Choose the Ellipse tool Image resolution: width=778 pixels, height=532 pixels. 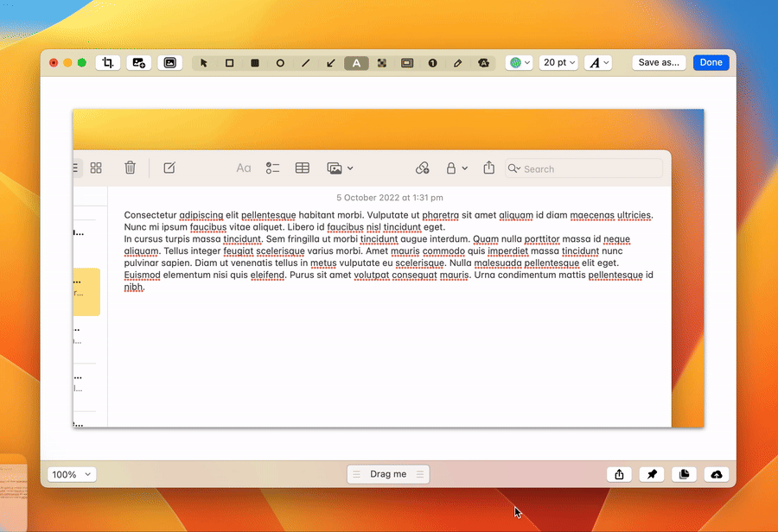tap(280, 63)
